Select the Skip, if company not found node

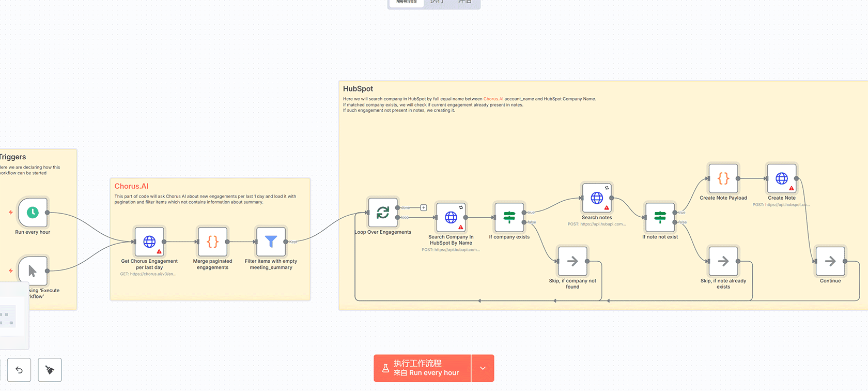click(x=572, y=261)
